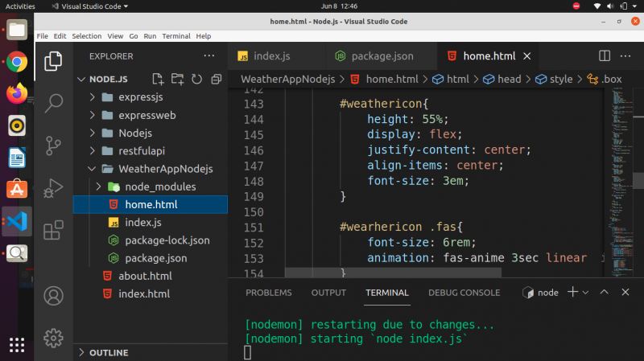Open Rhythmbox from the dock
Screen dimensions: 644x361
17,125
